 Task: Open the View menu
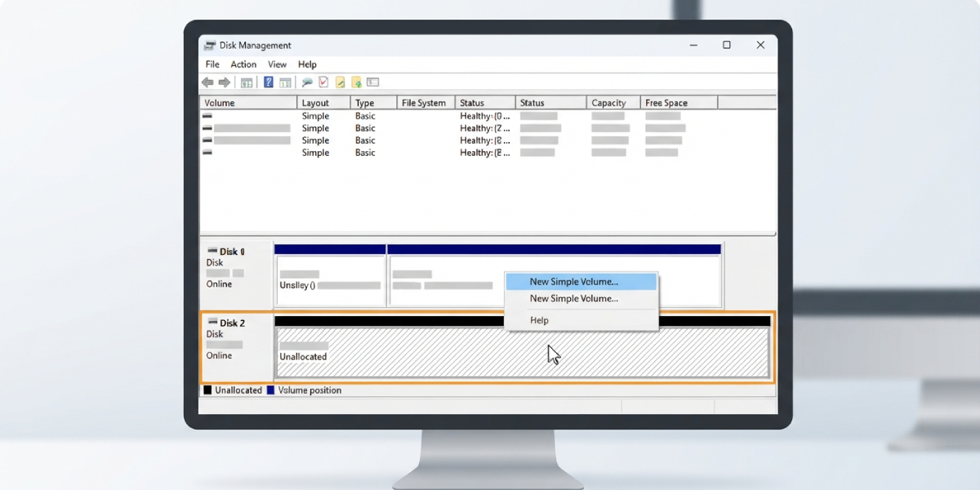click(278, 65)
